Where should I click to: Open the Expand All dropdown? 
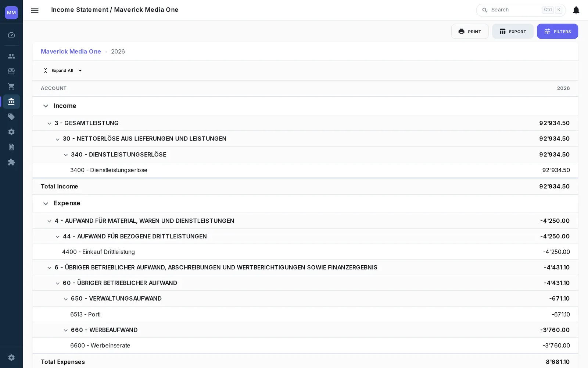62,71
